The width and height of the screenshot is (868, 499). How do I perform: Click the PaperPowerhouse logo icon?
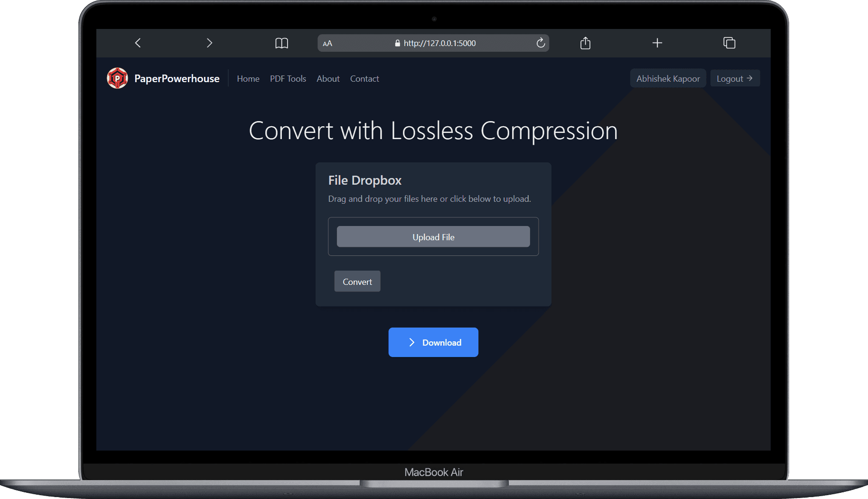point(117,78)
